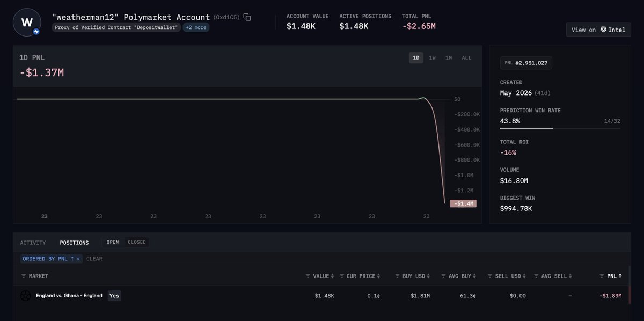Open the filter icon for AVG BUY column
Viewport: 644px width, 321px height.
[444, 276]
